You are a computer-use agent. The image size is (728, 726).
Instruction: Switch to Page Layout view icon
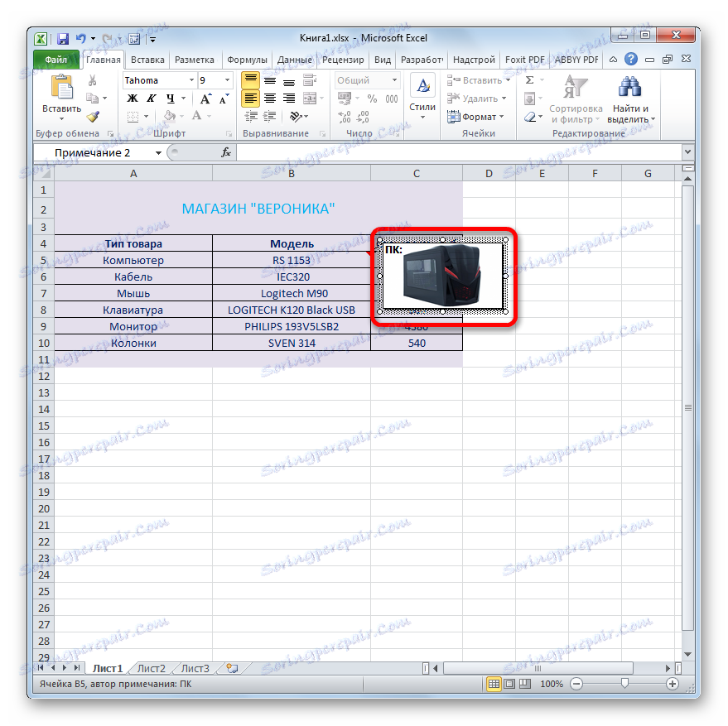pos(509,684)
